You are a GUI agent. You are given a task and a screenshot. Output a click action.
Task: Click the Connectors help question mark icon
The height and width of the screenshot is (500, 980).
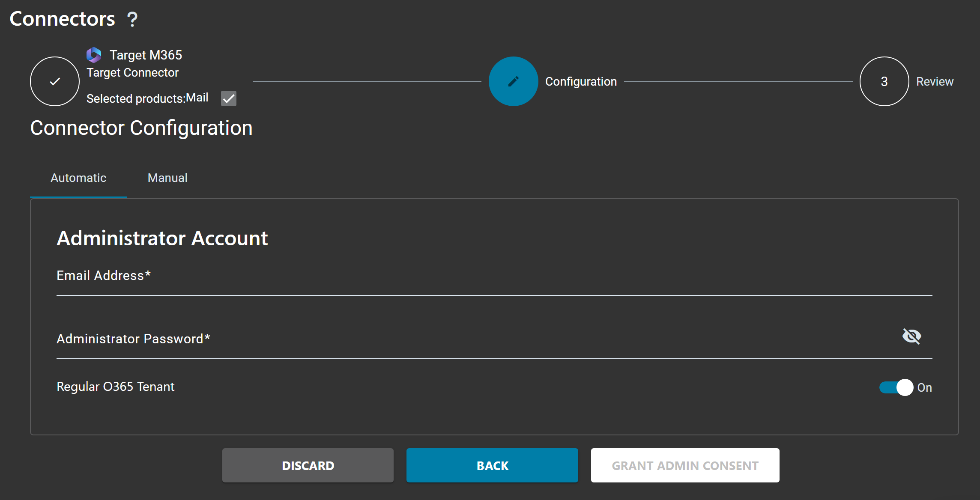pos(132,19)
